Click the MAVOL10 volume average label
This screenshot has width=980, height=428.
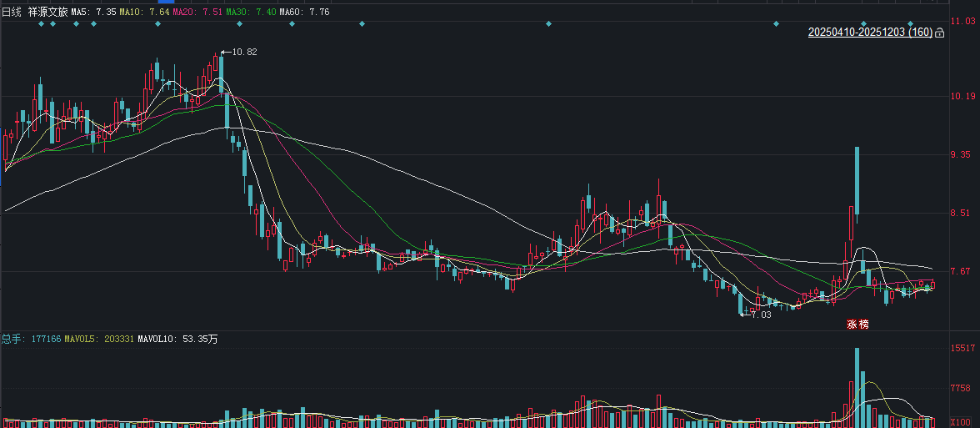tap(177, 340)
